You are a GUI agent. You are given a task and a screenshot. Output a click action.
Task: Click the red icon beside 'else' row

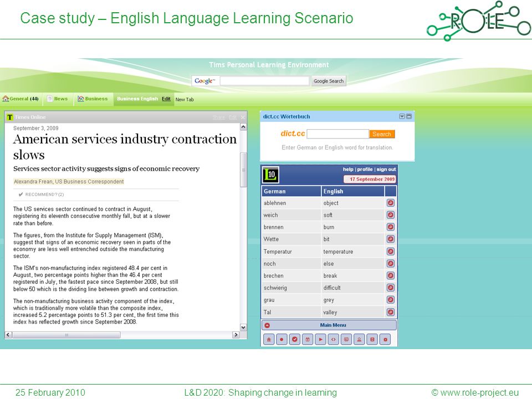pos(391,264)
